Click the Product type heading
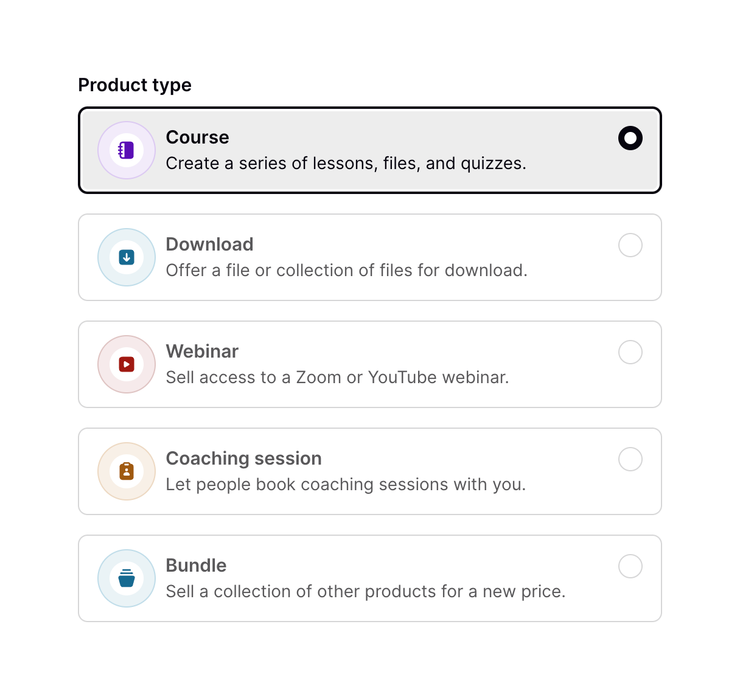Viewport: 740px width, 700px height. (134, 85)
